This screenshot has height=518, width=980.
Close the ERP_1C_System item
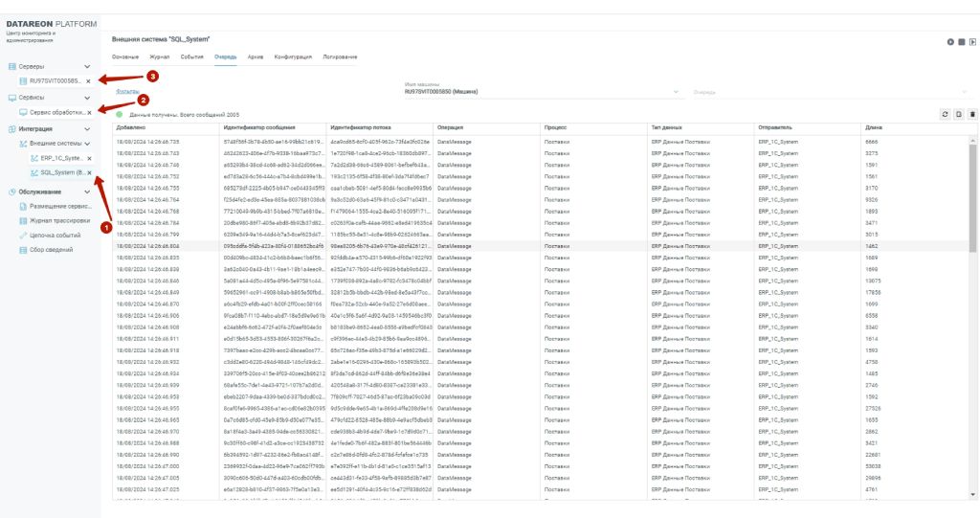[89, 158]
